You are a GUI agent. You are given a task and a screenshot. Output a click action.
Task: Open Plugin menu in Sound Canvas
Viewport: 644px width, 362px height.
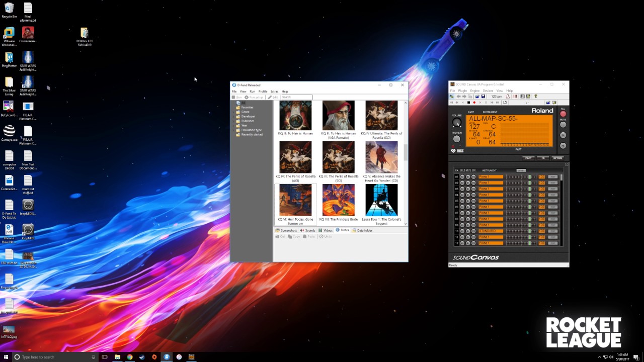click(462, 91)
